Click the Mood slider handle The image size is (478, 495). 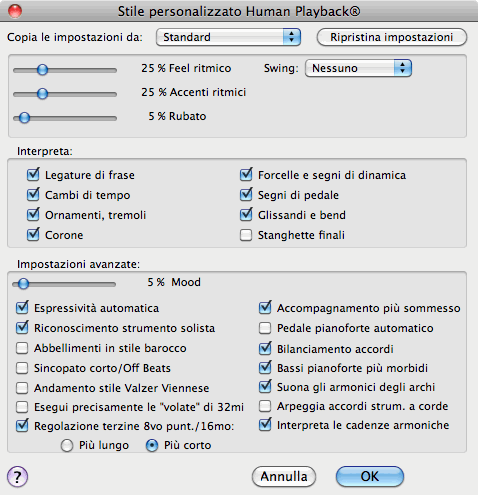(23, 284)
